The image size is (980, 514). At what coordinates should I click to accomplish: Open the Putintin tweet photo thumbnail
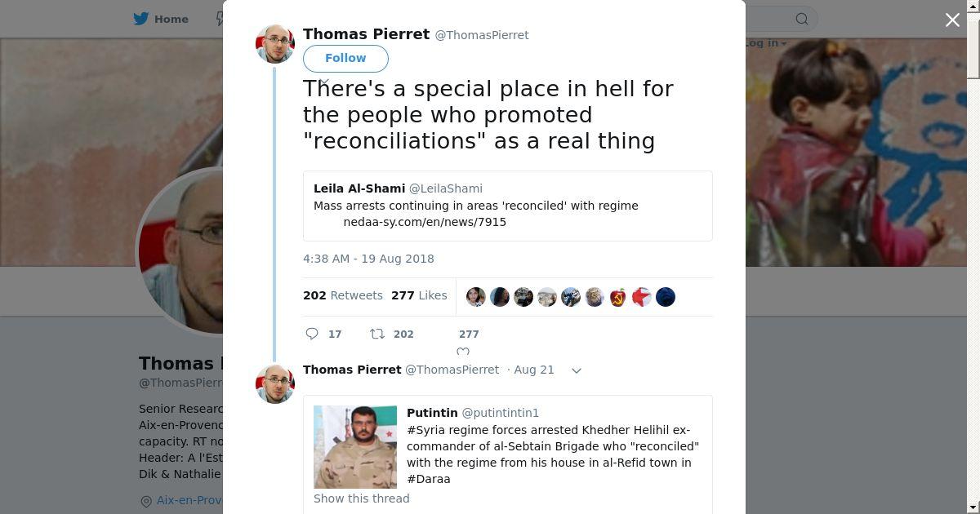coord(355,447)
